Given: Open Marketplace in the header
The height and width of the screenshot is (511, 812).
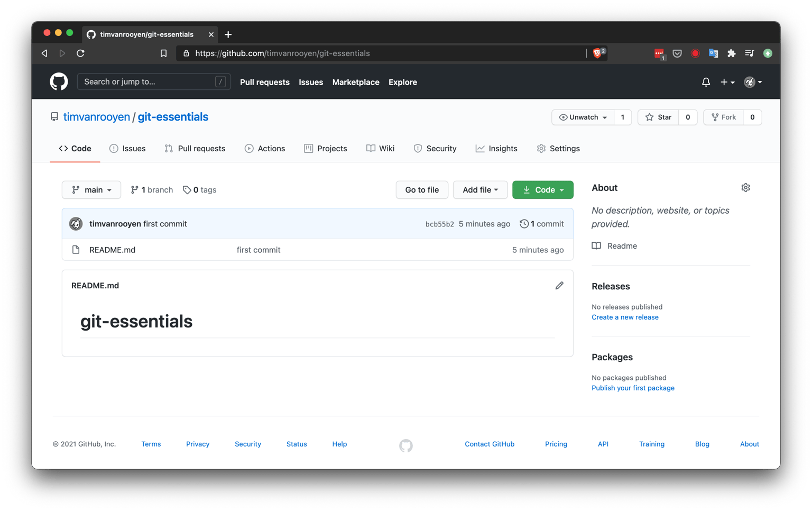Looking at the screenshot, I should coord(356,82).
